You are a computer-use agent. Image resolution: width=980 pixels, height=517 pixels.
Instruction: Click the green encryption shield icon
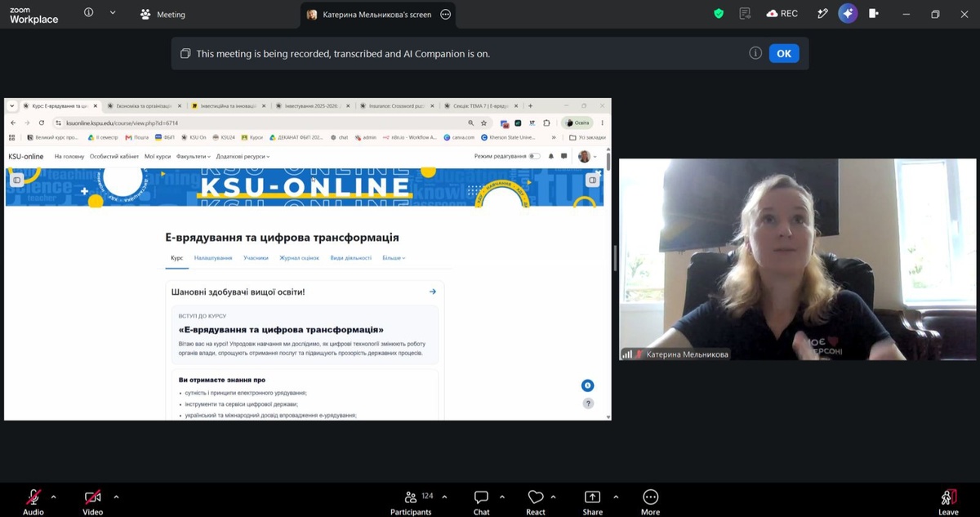click(x=719, y=14)
